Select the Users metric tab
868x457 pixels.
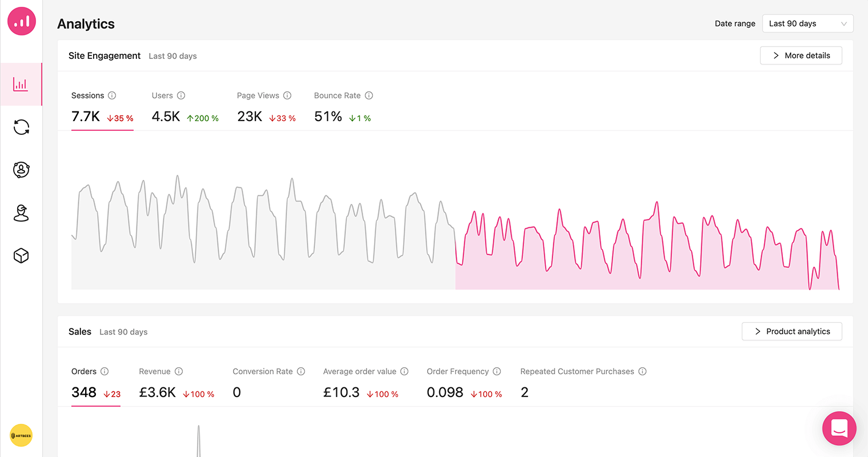185,107
